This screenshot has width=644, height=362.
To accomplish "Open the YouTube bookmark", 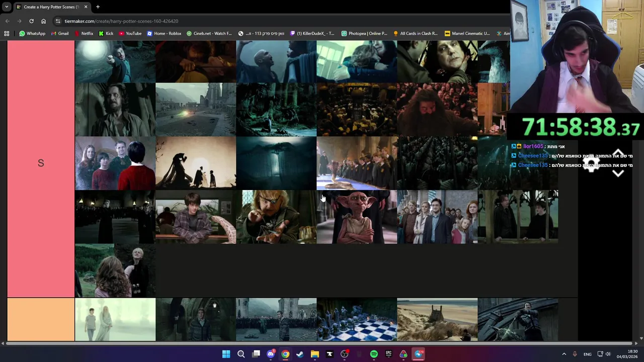I will (x=130, y=34).
